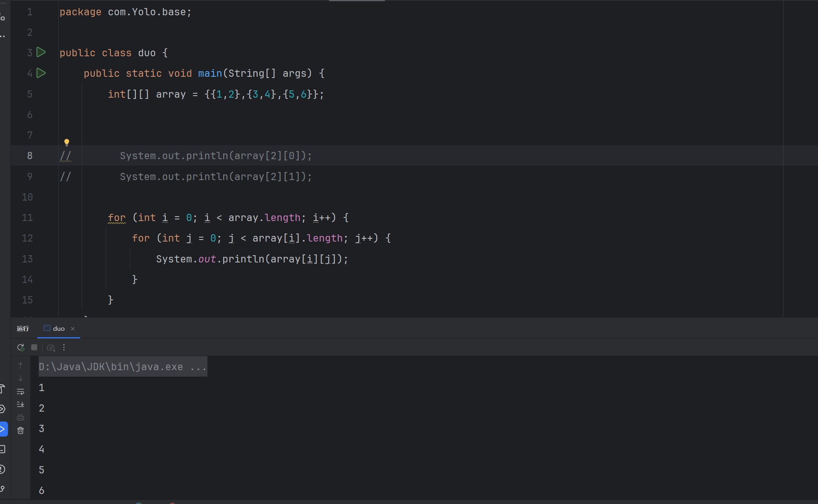Close the duo run tab

click(73, 329)
